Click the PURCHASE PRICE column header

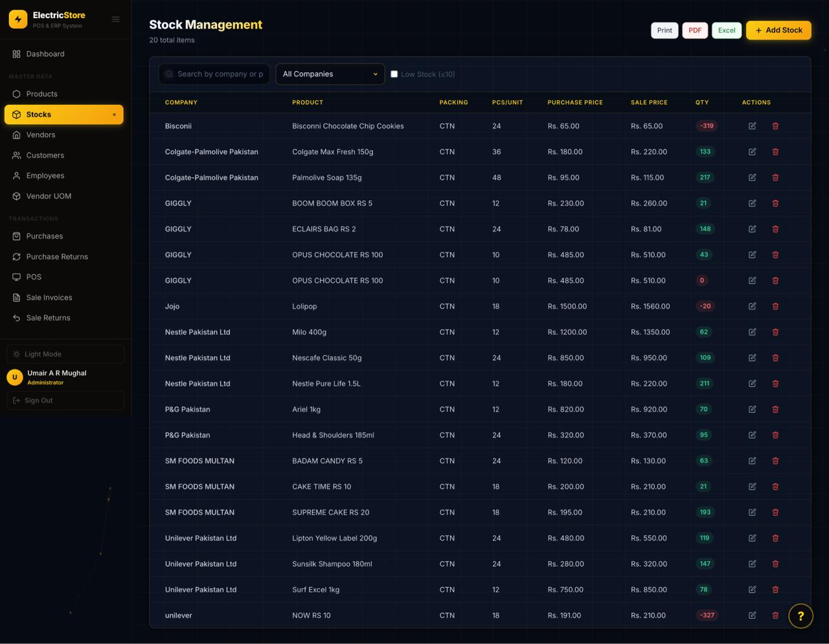[x=575, y=102]
